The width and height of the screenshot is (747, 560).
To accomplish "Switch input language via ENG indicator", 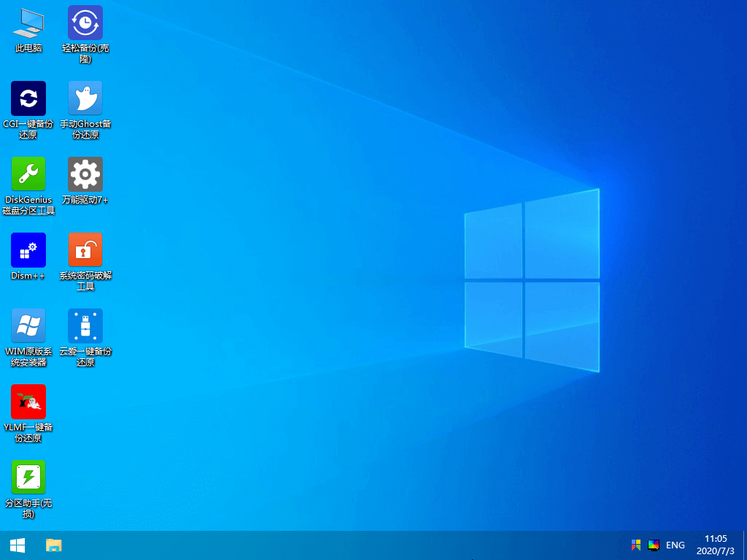I will pos(676,545).
